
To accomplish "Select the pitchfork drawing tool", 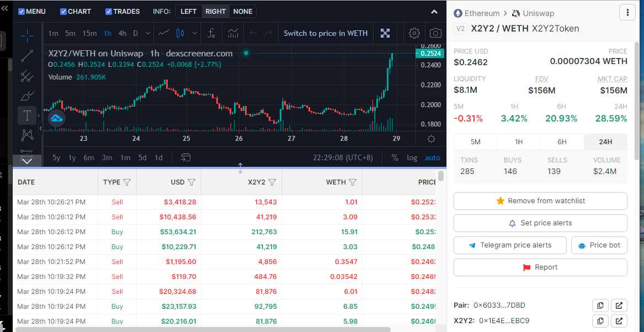I will (x=27, y=76).
